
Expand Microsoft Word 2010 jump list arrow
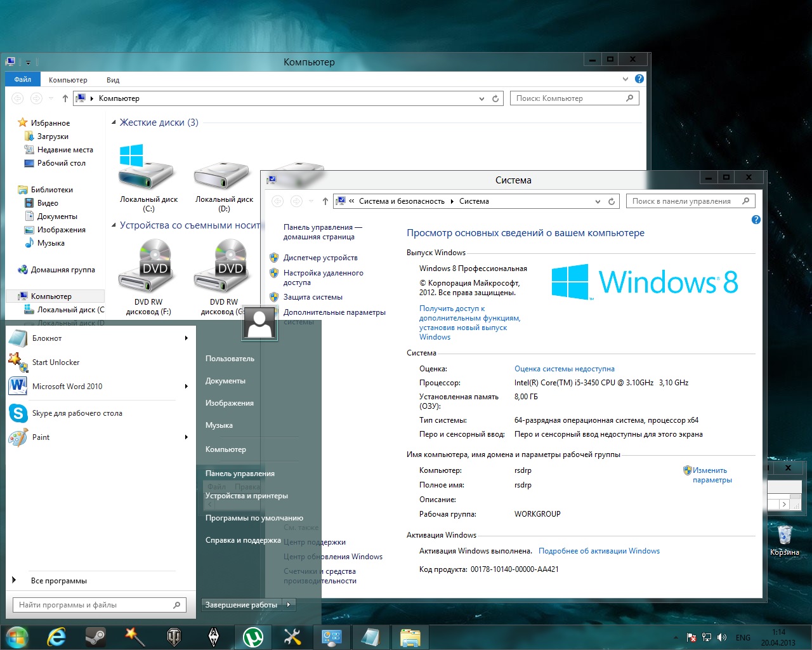pyautogui.click(x=186, y=387)
